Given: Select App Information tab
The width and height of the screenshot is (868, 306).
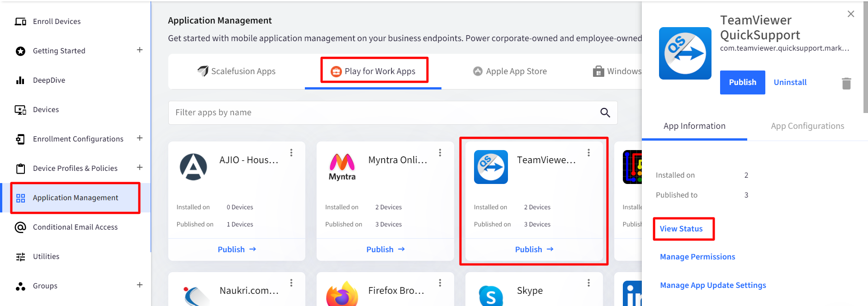Looking at the screenshot, I should pos(694,126).
